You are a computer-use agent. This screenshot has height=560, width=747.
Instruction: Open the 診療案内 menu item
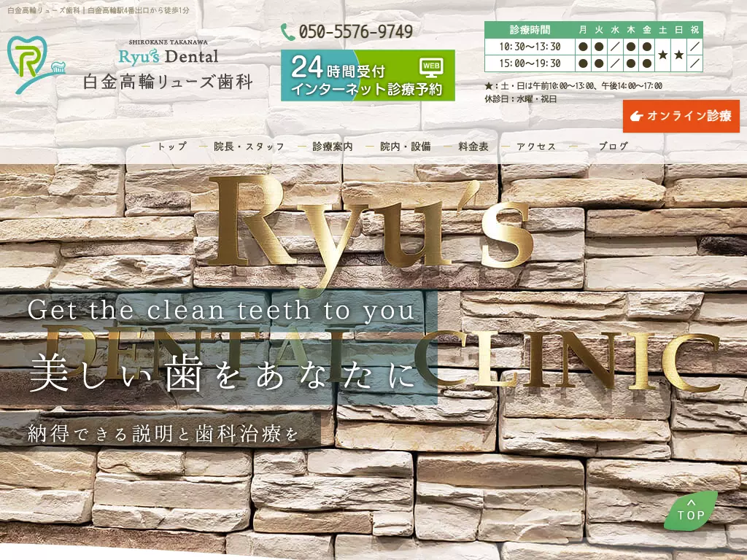click(x=333, y=146)
